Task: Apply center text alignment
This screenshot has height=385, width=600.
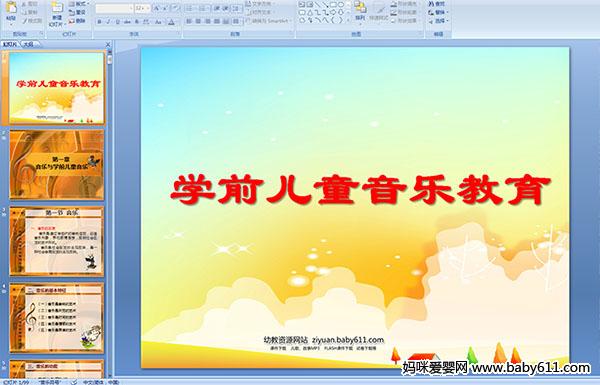Action: [198, 21]
